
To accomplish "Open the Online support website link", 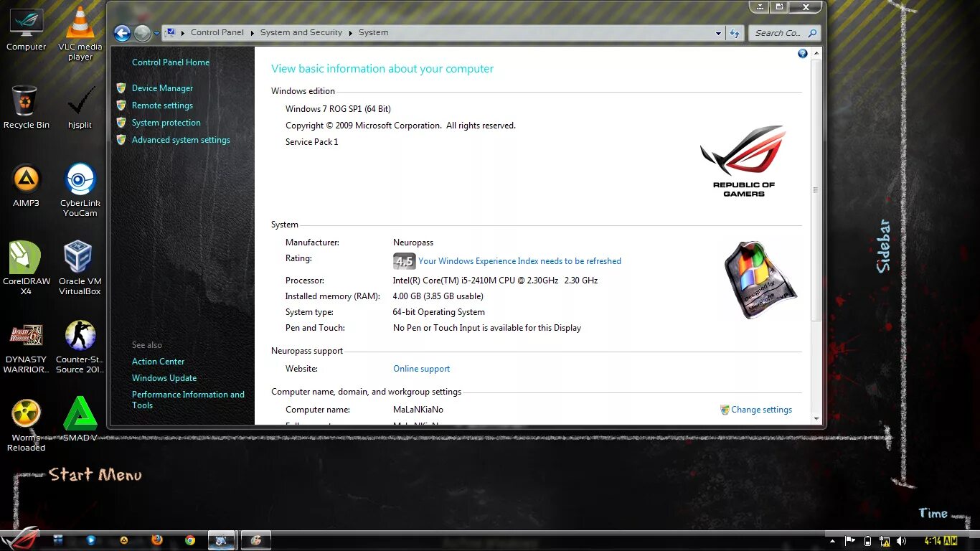I will 421,369.
